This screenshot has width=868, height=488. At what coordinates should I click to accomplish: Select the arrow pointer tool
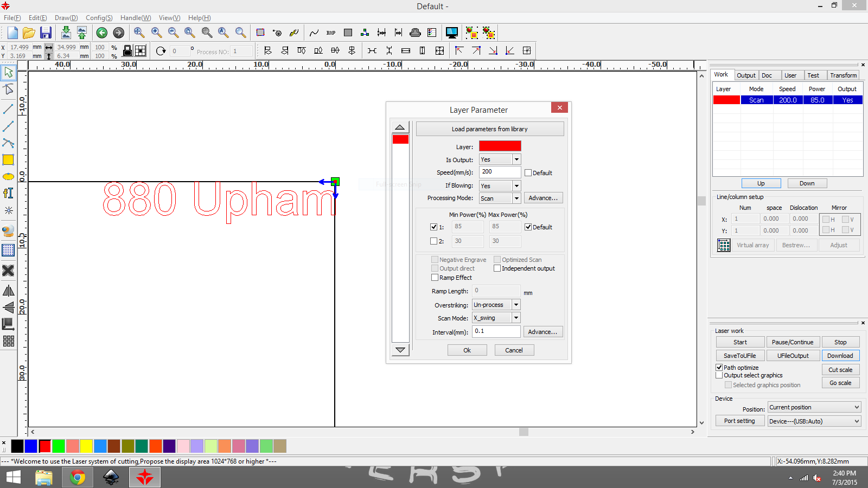pos(9,72)
